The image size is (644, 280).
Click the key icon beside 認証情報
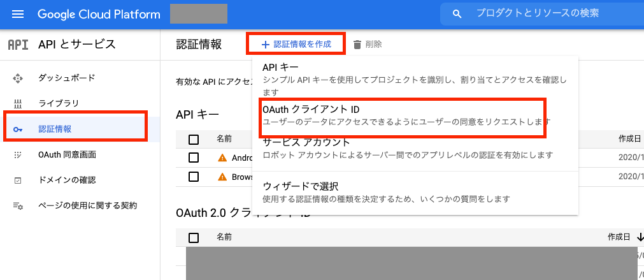18,129
